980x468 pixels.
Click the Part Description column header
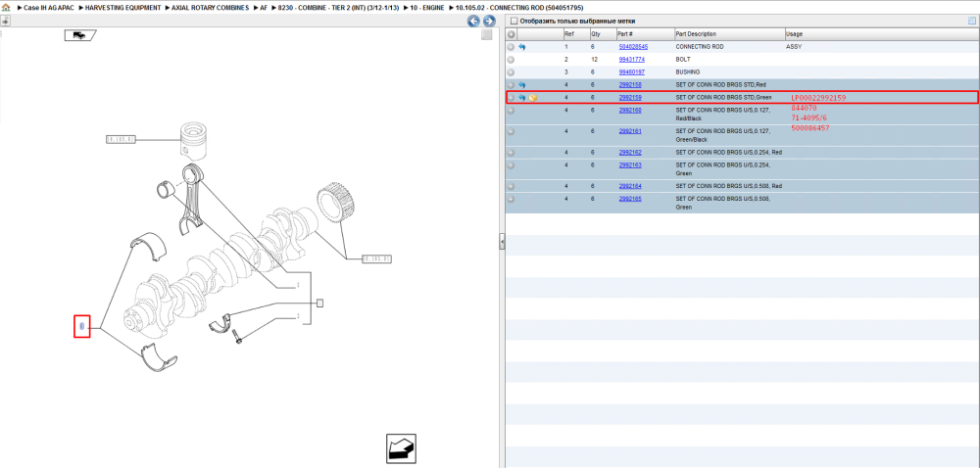(696, 34)
